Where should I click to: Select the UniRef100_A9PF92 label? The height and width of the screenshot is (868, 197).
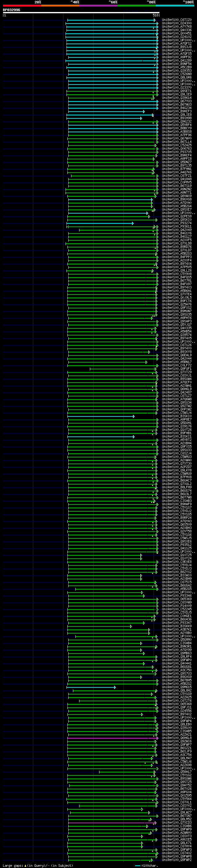(176, 57)
